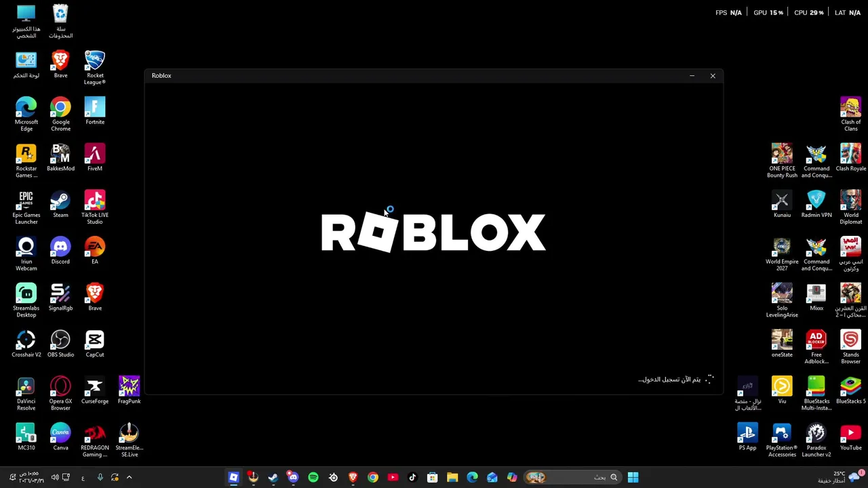
Task: Open Opera GX Browser shortcut
Action: coord(60,393)
